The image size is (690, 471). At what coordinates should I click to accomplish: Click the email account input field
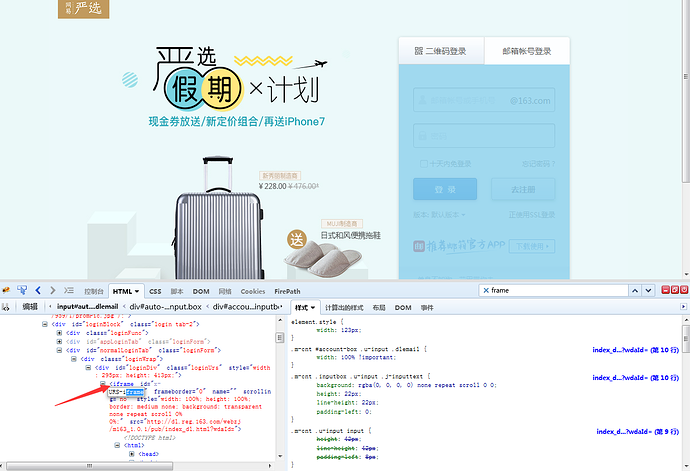pos(484,100)
